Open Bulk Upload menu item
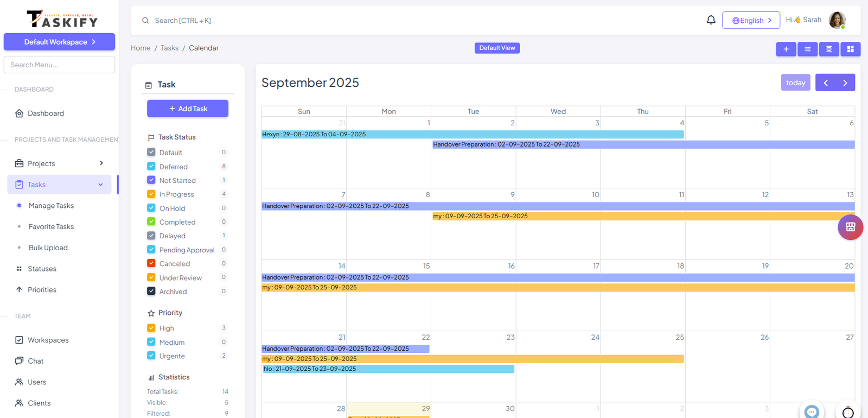Image resolution: width=868 pixels, height=418 pixels. pos(48,248)
